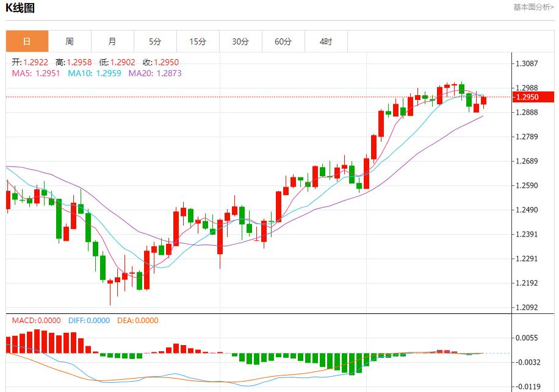Open the 基本面分析 link
The image size is (559, 392).
(533, 7)
